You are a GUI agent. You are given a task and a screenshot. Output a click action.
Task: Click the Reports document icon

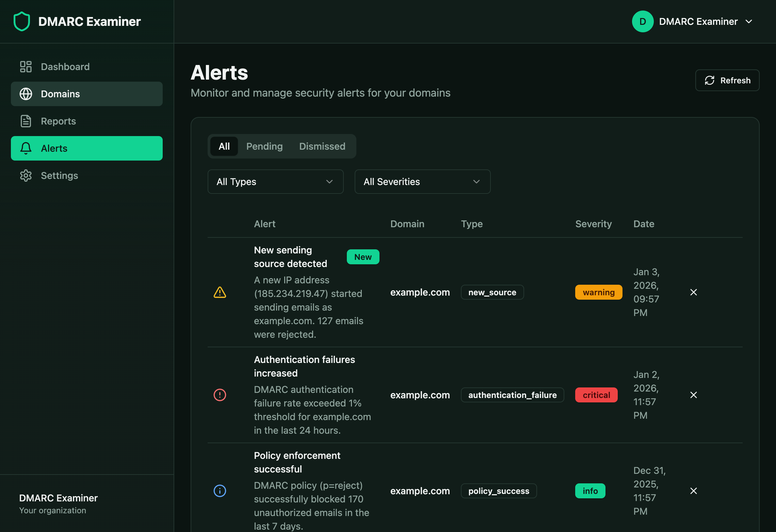click(26, 121)
